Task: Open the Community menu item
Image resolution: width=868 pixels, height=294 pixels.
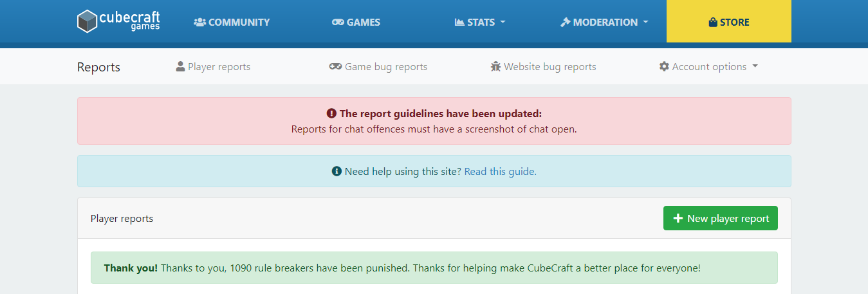Action: click(232, 22)
